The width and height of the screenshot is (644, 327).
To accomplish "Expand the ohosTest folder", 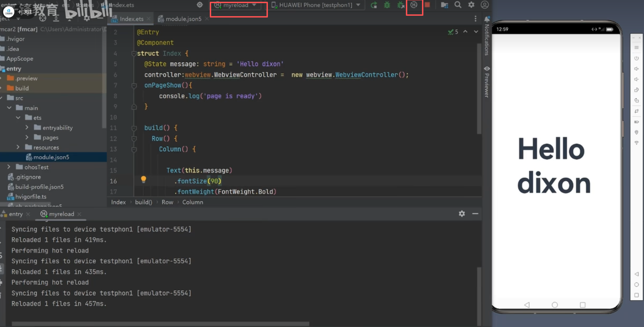I will coord(9,167).
